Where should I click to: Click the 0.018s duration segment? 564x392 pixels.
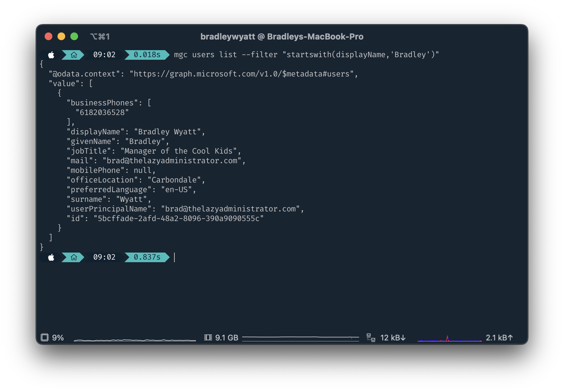click(x=147, y=55)
